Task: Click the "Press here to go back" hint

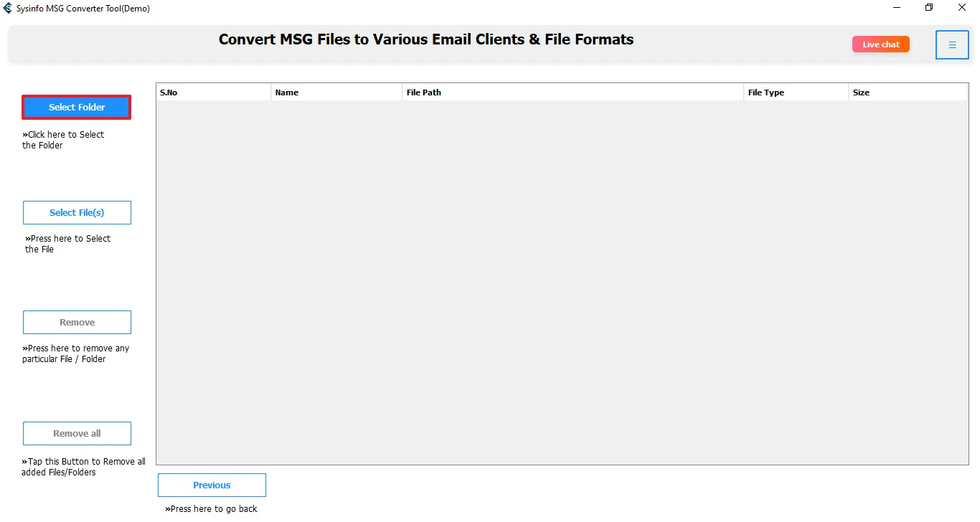Action: click(x=211, y=509)
